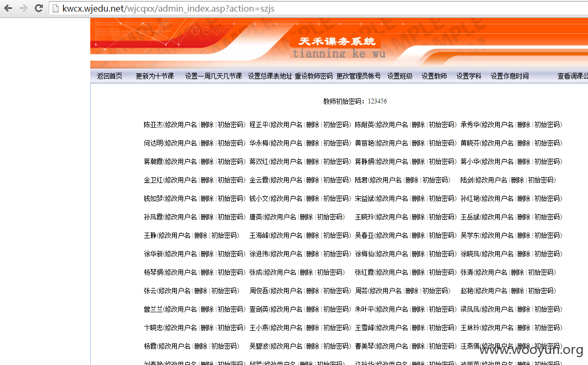
Task: Click 修改用户名 for 陈亚杰
Action: click(181, 124)
